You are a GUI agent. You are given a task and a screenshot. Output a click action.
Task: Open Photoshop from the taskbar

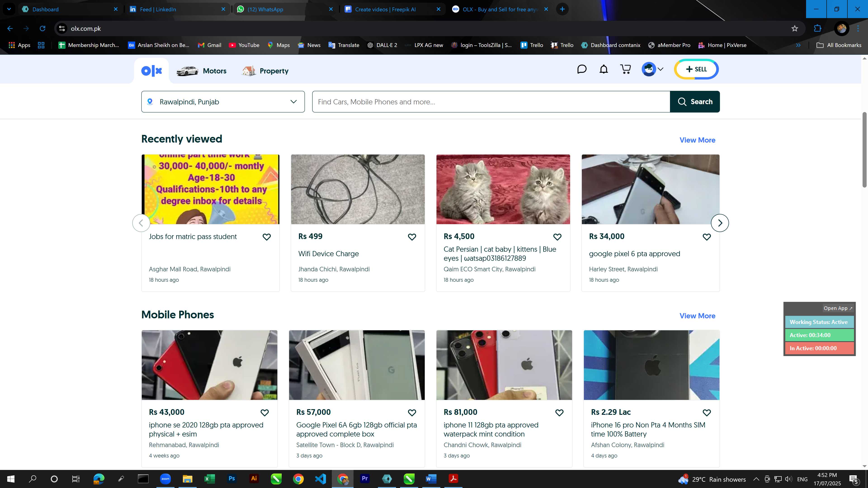(x=232, y=479)
